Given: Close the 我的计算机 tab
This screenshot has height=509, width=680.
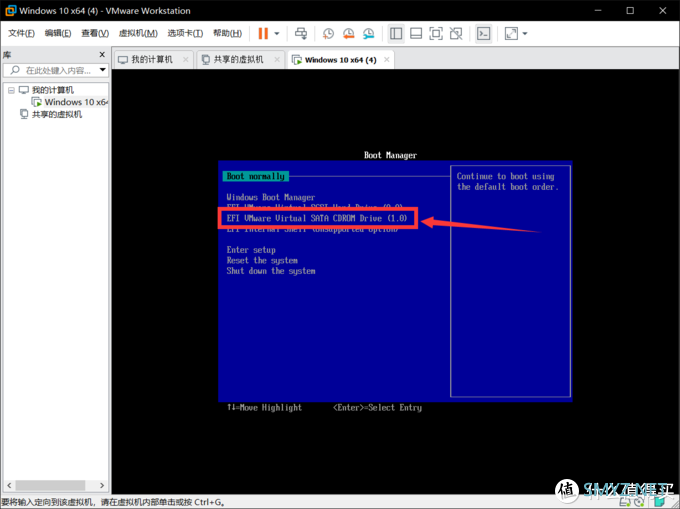Looking at the screenshot, I should click(x=186, y=59).
